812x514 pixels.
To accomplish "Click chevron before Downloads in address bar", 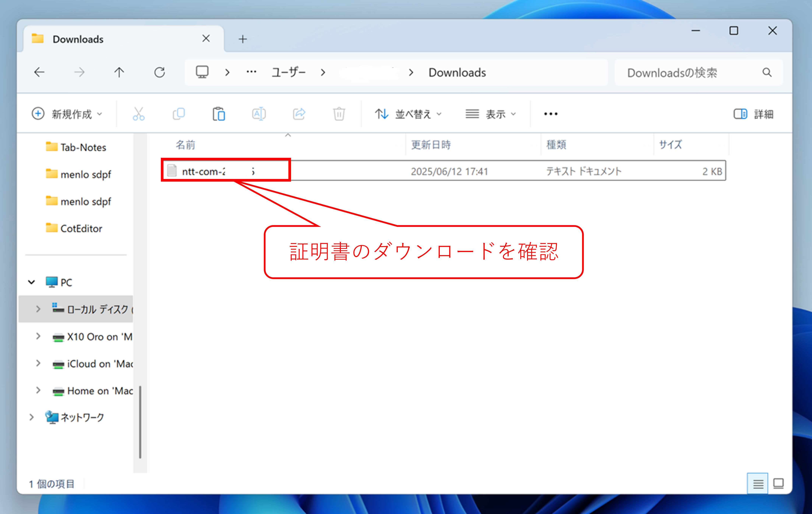I will point(411,72).
